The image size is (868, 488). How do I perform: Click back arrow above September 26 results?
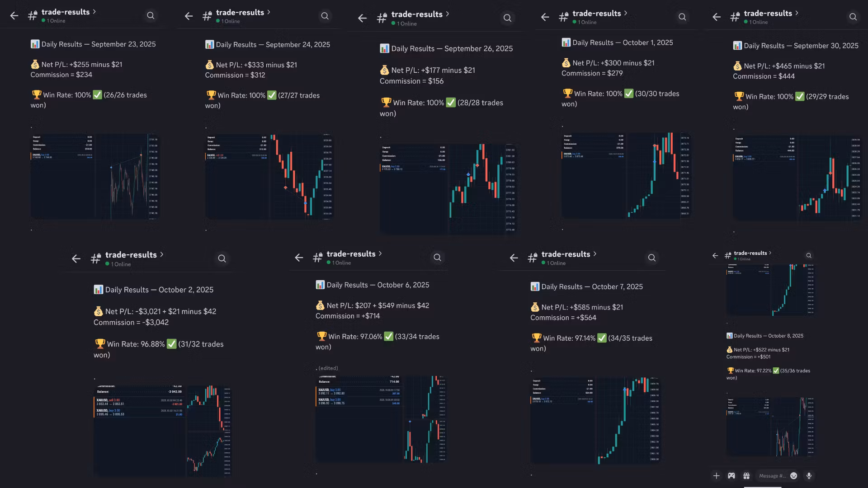point(362,18)
